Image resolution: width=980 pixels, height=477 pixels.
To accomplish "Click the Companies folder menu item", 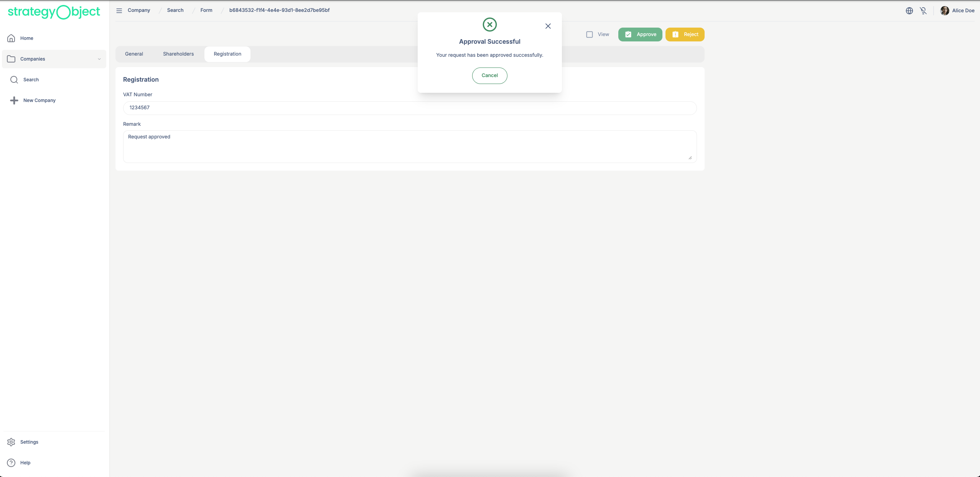I will click(33, 59).
